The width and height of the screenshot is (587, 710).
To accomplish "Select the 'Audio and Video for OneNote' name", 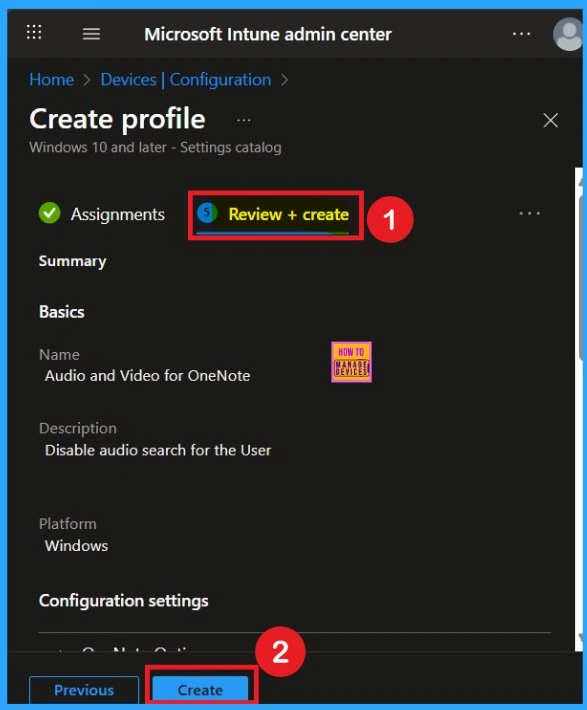I will pyautogui.click(x=148, y=376).
